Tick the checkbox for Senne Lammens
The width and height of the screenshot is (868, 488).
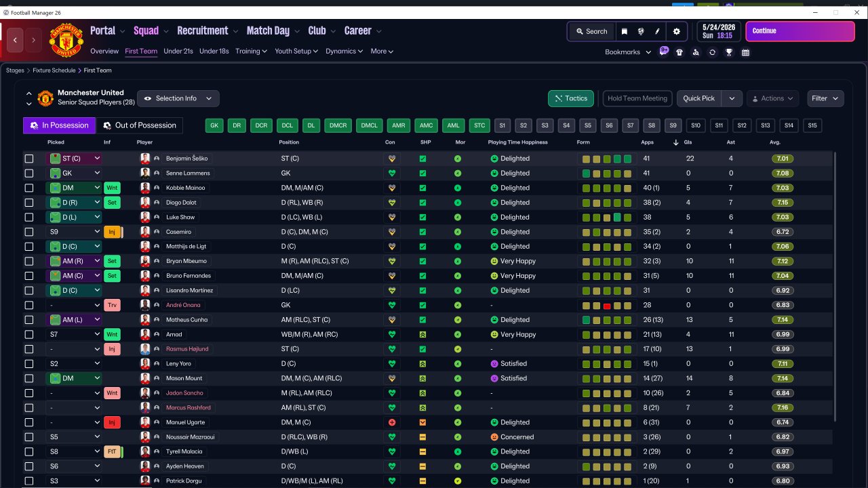[29, 174]
